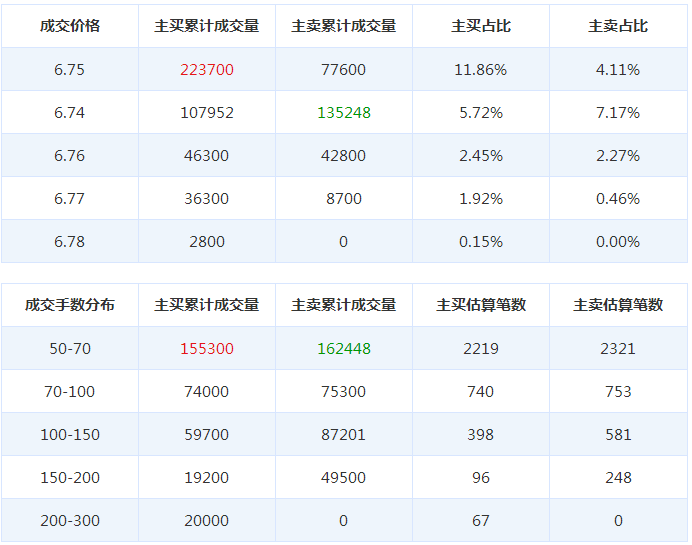
Task: Select the price cell 6.75
Action: tap(69, 70)
